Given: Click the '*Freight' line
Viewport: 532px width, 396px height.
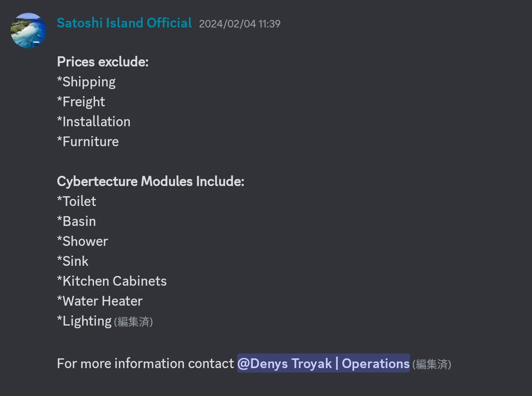Looking at the screenshot, I should click(81, 102).
